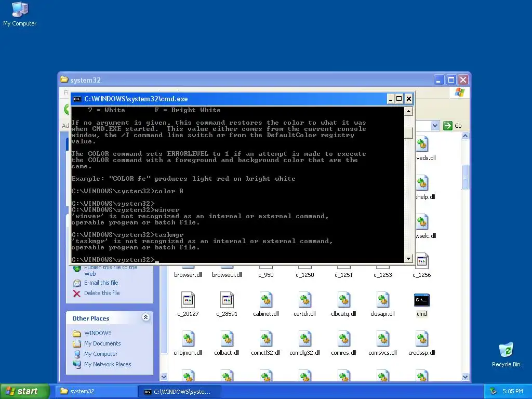Select the comres.dll file
Image resolution: width=532 pixels, height=399 pixels.
[x=344, y=343]
